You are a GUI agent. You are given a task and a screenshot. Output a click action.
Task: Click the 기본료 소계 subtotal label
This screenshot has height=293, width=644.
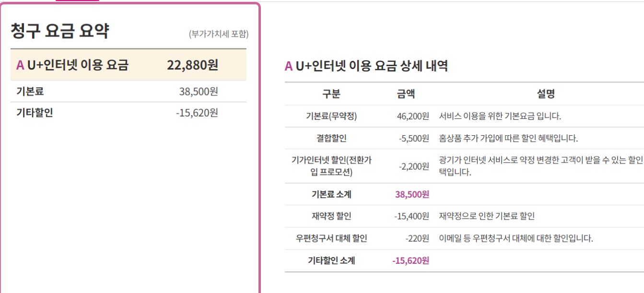click(331, 194)
